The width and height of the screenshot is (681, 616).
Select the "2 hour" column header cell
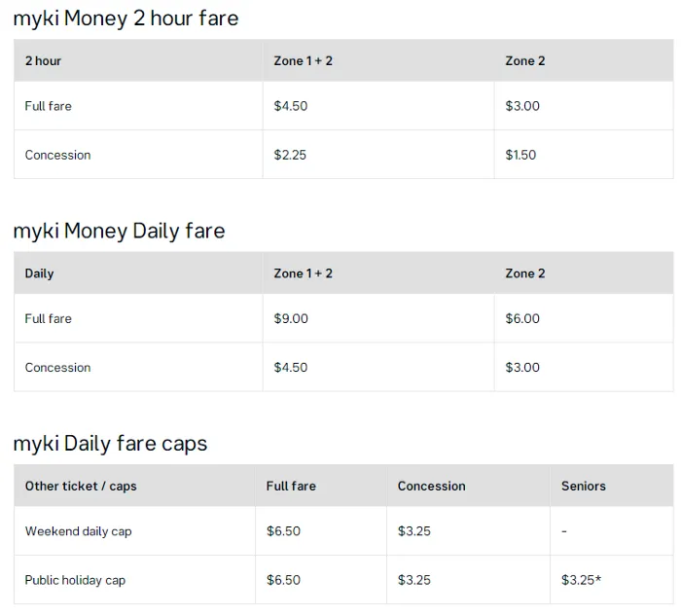(x=43, y=61)
